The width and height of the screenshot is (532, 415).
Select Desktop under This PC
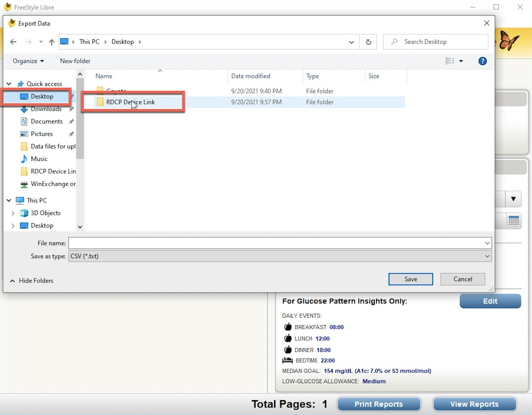[42, 225]
